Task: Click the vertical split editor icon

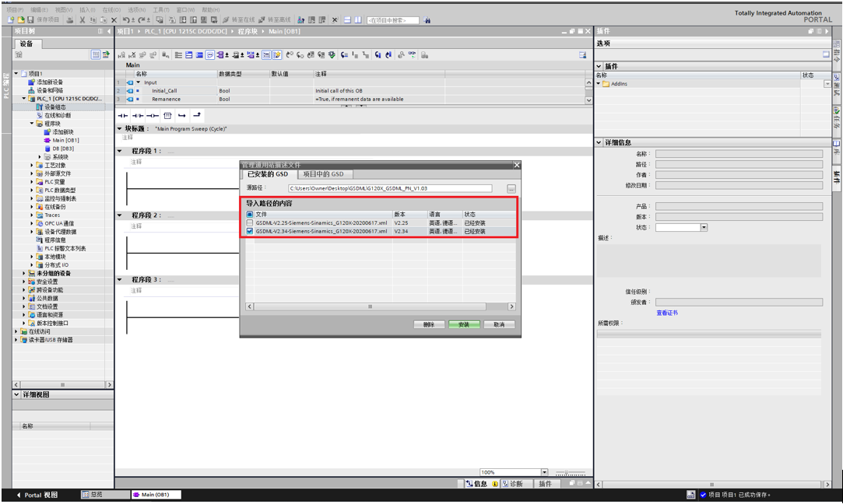Action: coord(357,20)
